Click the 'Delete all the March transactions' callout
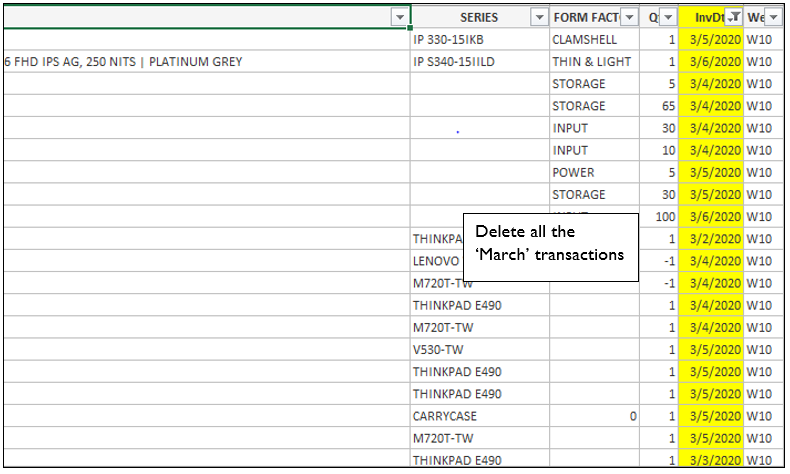This screenshot has width=790, height=474. [x=551, y=243]
